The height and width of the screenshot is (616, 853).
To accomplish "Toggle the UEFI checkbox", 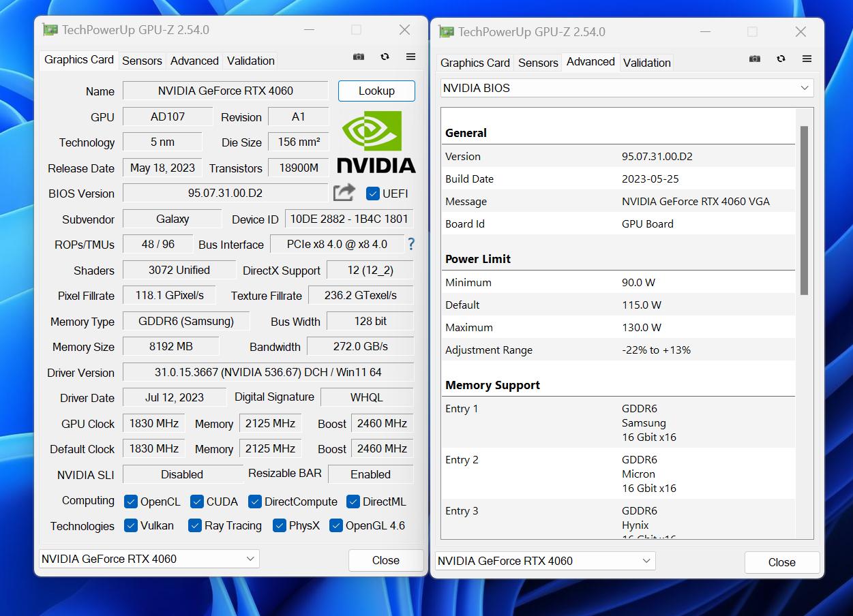I will click(372, 194).
